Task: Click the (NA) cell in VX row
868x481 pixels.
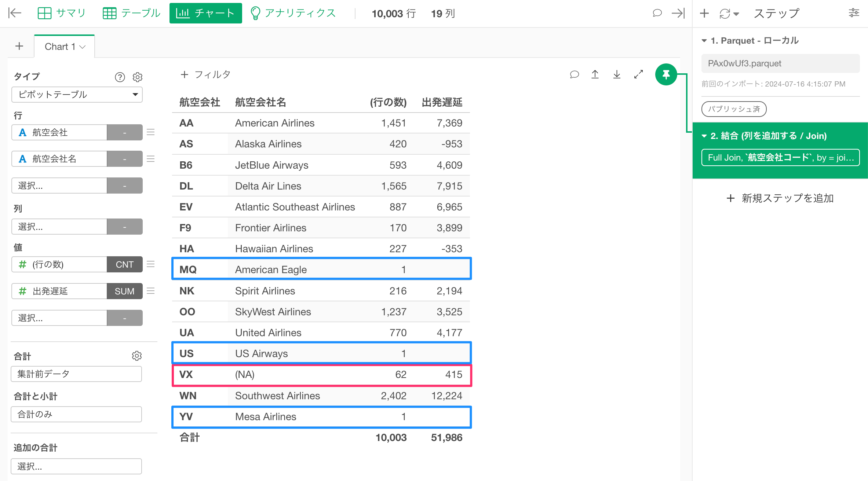Action: tap(245, 374)
